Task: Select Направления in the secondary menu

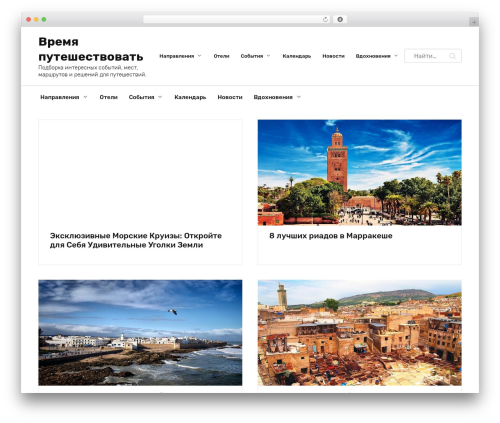Action: click(x=60, y=97)
